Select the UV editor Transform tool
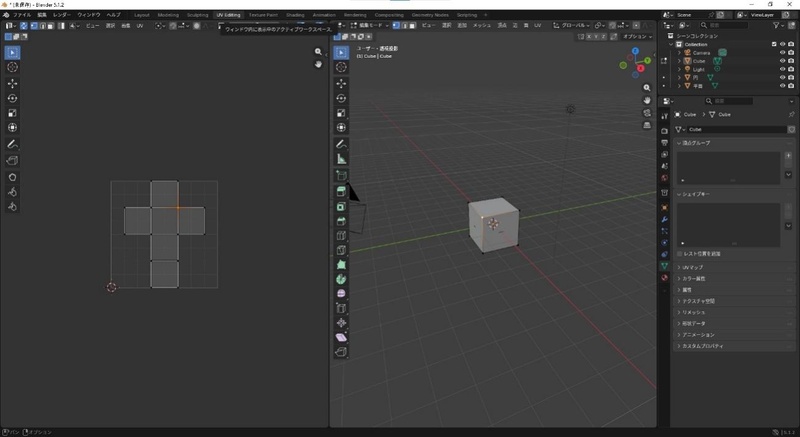800x437 pixels. click(12, 127)
